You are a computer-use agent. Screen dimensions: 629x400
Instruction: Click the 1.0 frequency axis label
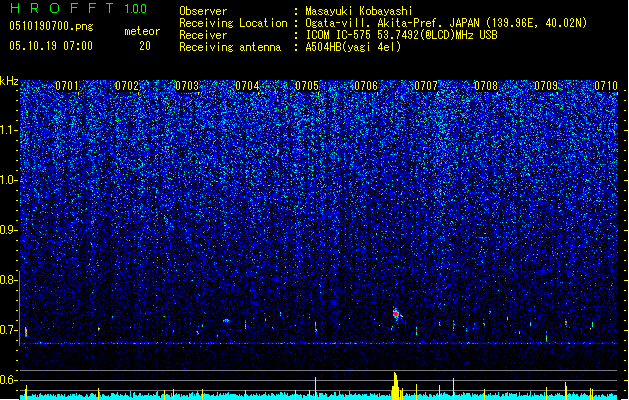[9, 180]
